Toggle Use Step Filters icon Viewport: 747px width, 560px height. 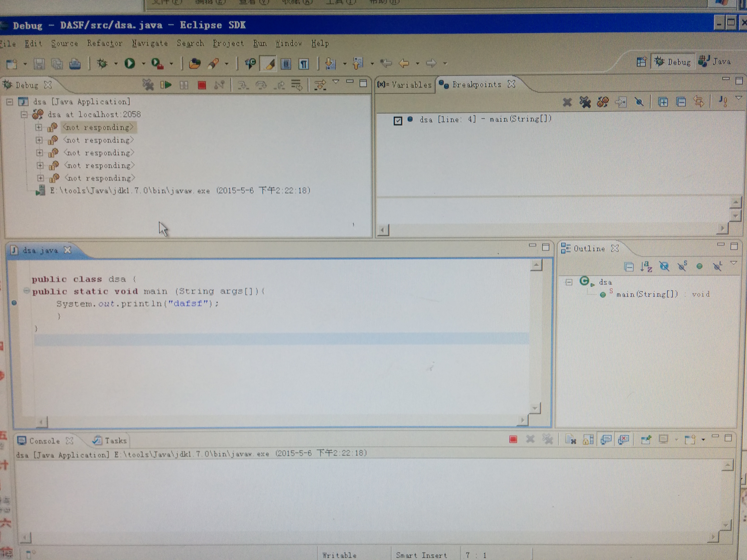point(320,85)
